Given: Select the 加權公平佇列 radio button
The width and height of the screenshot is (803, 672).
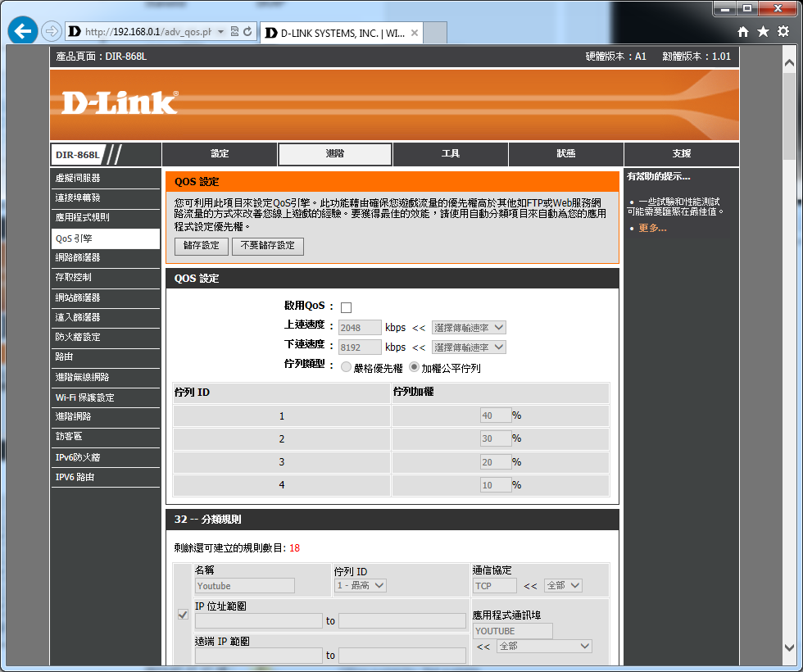Looking at the screenshot, I should [x=415, y=368].
